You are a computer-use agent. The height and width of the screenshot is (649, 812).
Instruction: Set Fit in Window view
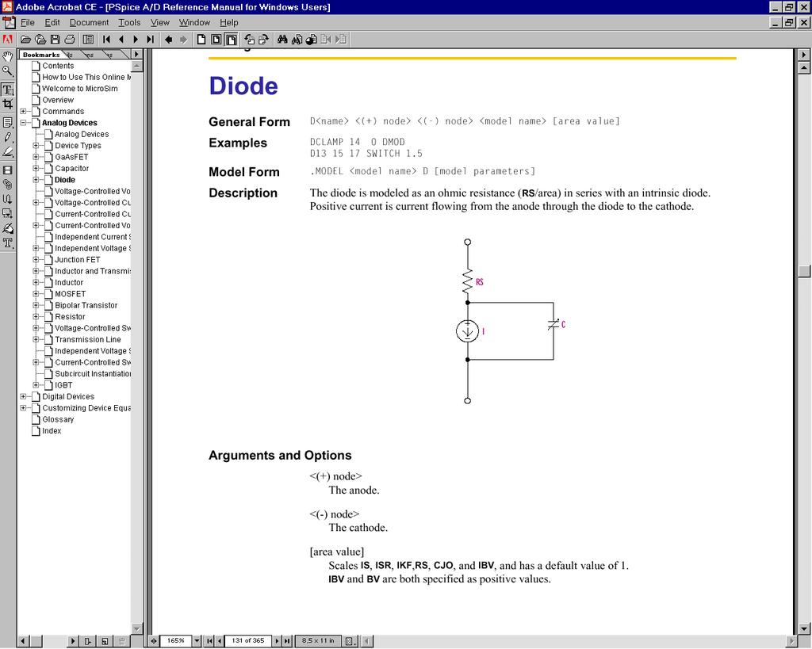pyautogui.click(x=216, y=40)
